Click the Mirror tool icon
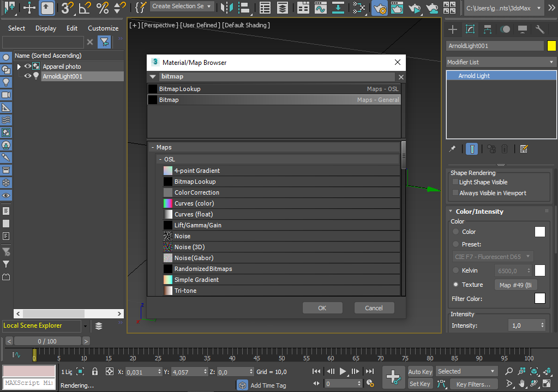 coord(226,8)
